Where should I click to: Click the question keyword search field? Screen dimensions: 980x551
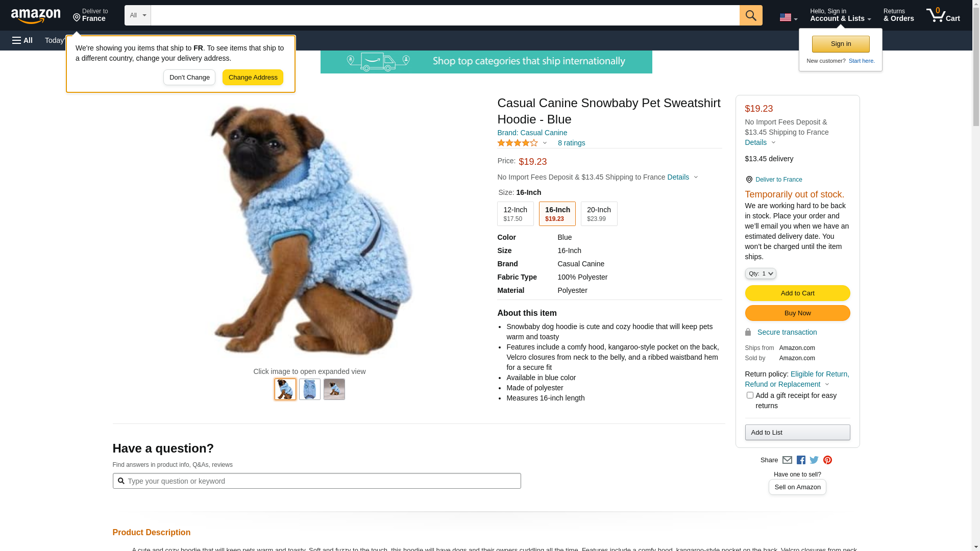pos(316,481)
